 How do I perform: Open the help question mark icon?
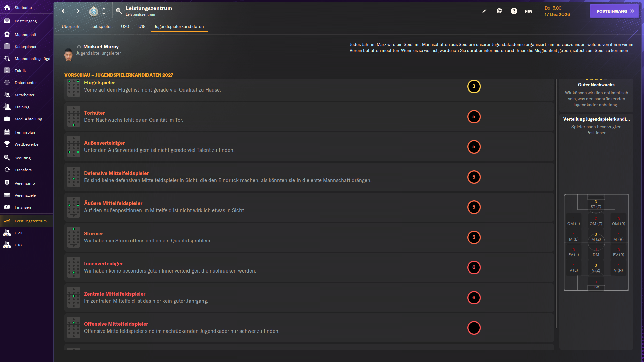pos(514,11)
